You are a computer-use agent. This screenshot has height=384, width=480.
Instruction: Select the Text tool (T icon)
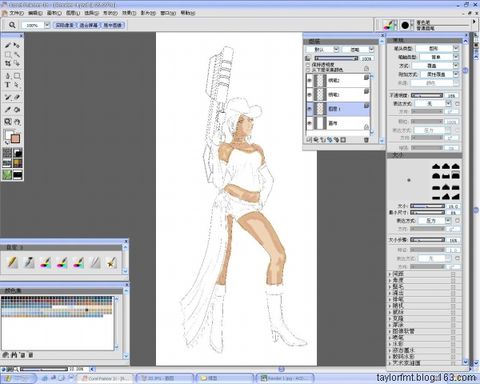pyautogui.click(x=8, y=85)
